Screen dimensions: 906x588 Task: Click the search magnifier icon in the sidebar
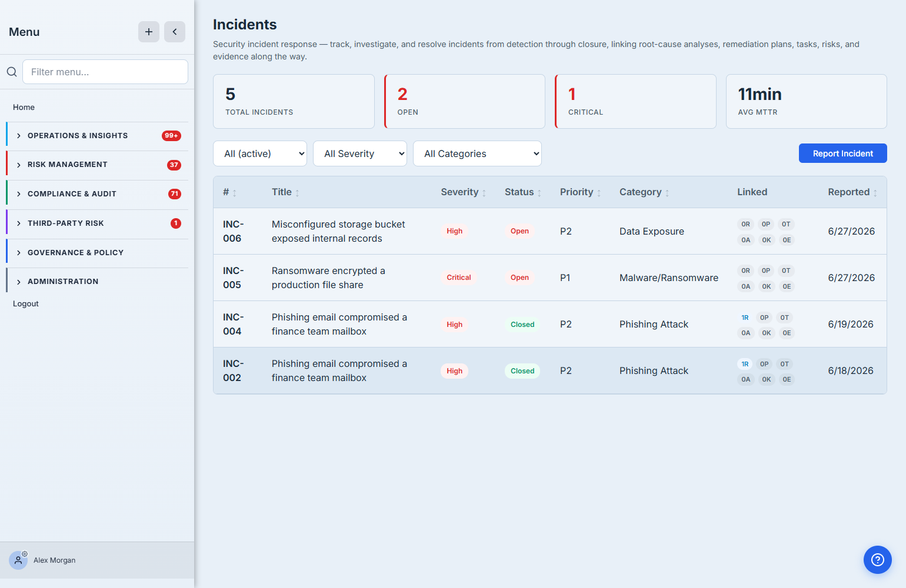[12, 72]
